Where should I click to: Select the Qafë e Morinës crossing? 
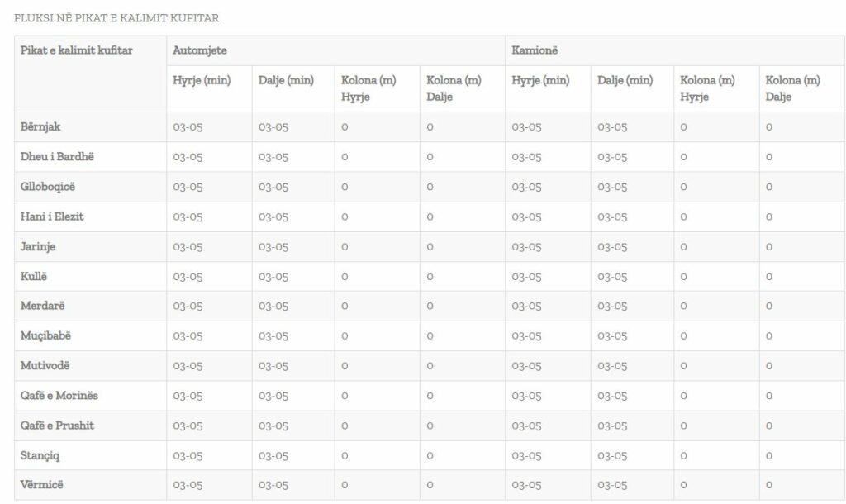pos(59,396)
